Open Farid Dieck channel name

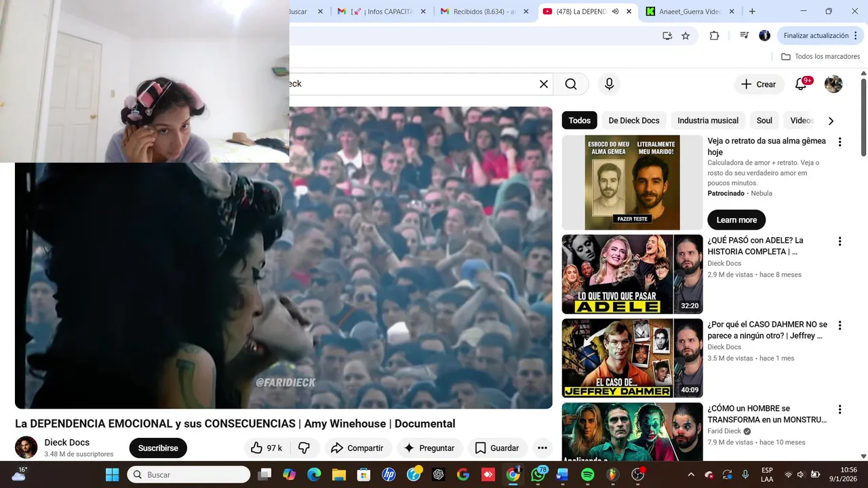tap(725, 431)
